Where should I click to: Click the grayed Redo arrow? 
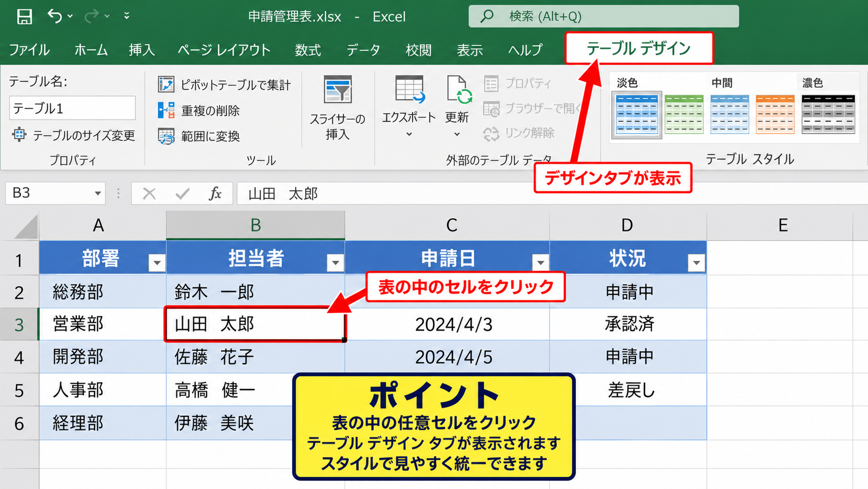pyautogui.click(x=91, y=16)
